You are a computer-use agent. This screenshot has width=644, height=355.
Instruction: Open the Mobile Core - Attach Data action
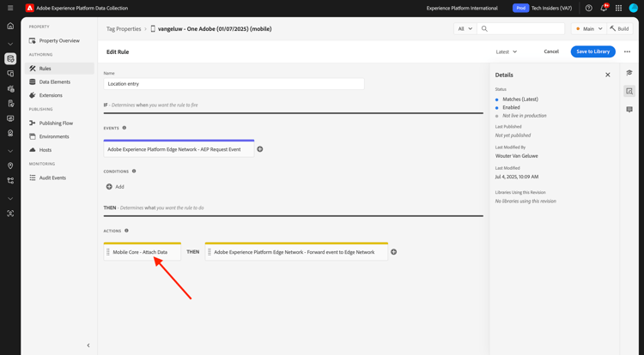tap(142, 252)
